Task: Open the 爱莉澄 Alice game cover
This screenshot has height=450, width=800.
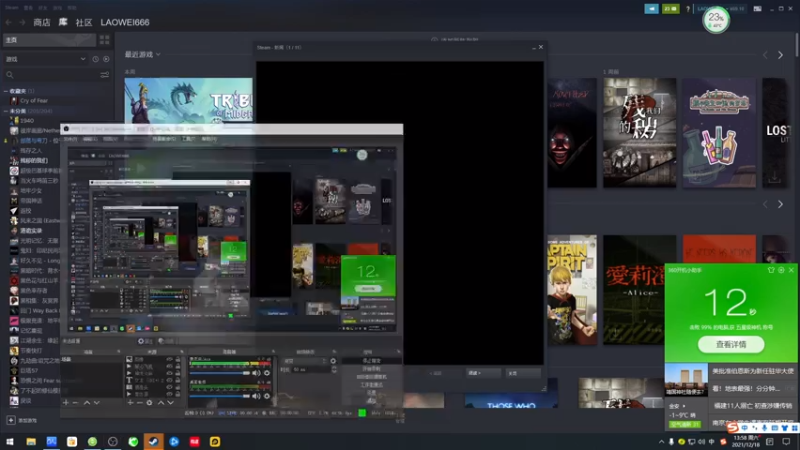Action: (639, 289)
